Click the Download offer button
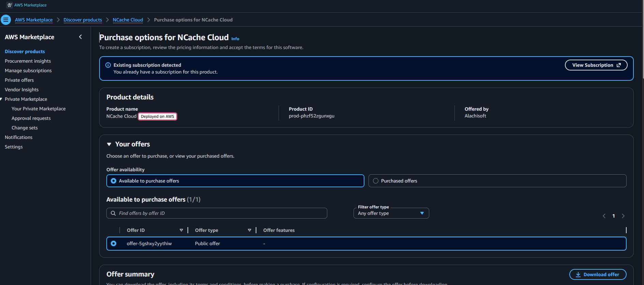Viewport: 644px width, 285px height. pyautogui.click(x=598, y=274)
